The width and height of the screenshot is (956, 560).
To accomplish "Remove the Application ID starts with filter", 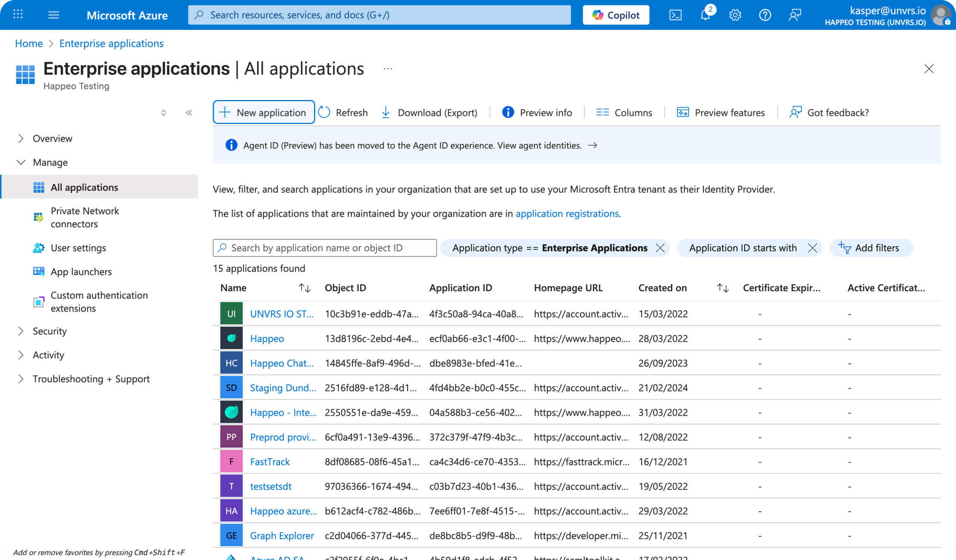I will (x=813, y=248).
